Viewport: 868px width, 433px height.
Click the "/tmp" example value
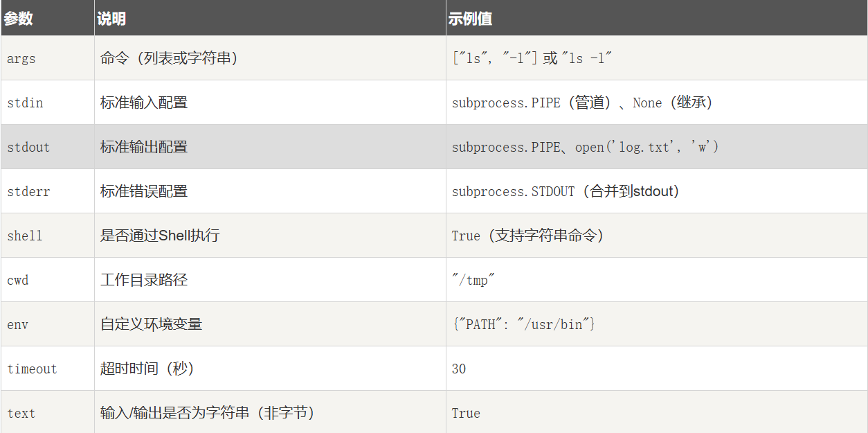[x=473, y=281]
